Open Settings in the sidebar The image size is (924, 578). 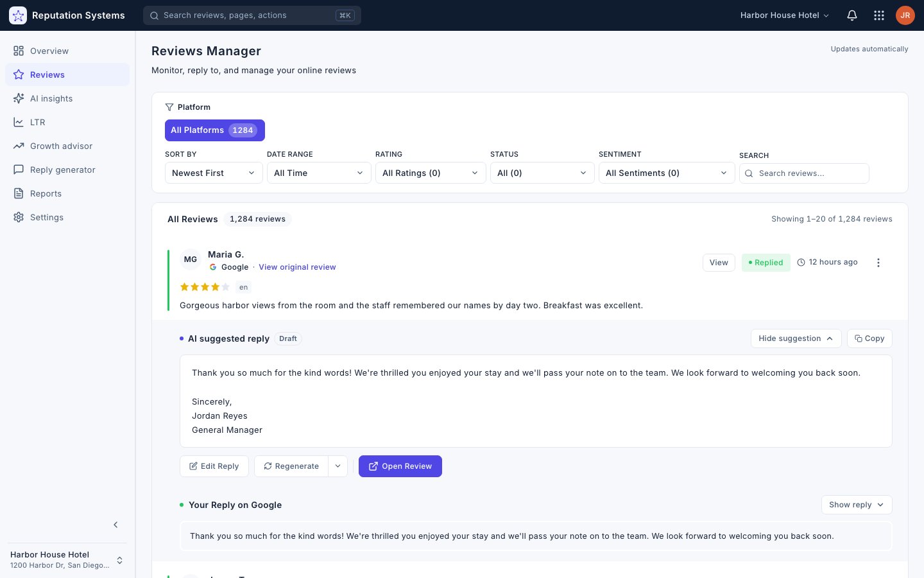[67, 217]
